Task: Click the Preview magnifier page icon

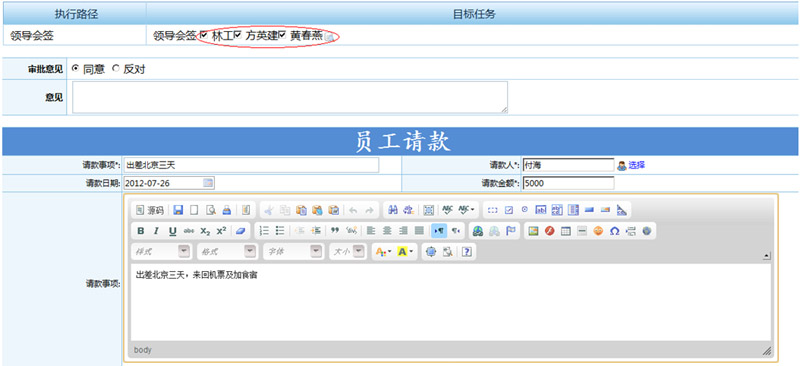Action: click(x=210, y=210)
